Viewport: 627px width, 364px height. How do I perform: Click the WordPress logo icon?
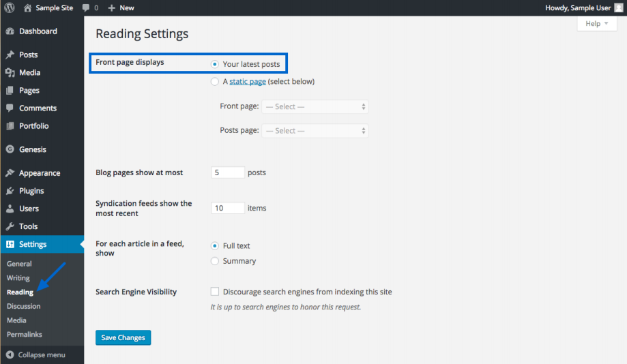(x=10, y=7)
